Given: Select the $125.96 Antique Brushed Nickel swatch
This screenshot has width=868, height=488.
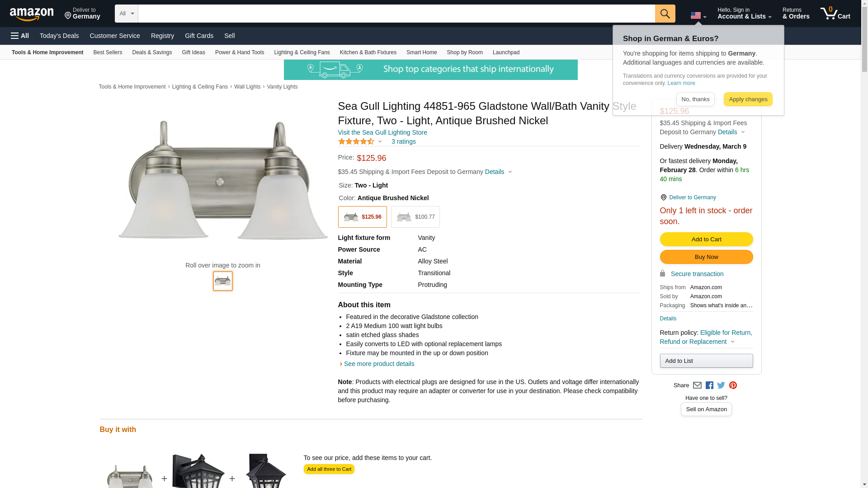Looking at the screenshot, I should tap(362, 217).
